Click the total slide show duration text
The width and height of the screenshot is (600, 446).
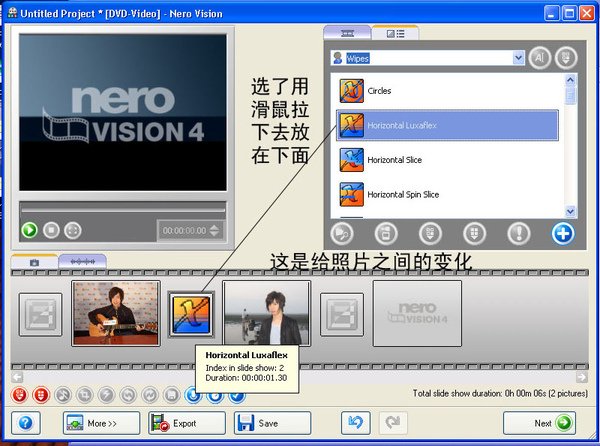[x=500, y=393]
